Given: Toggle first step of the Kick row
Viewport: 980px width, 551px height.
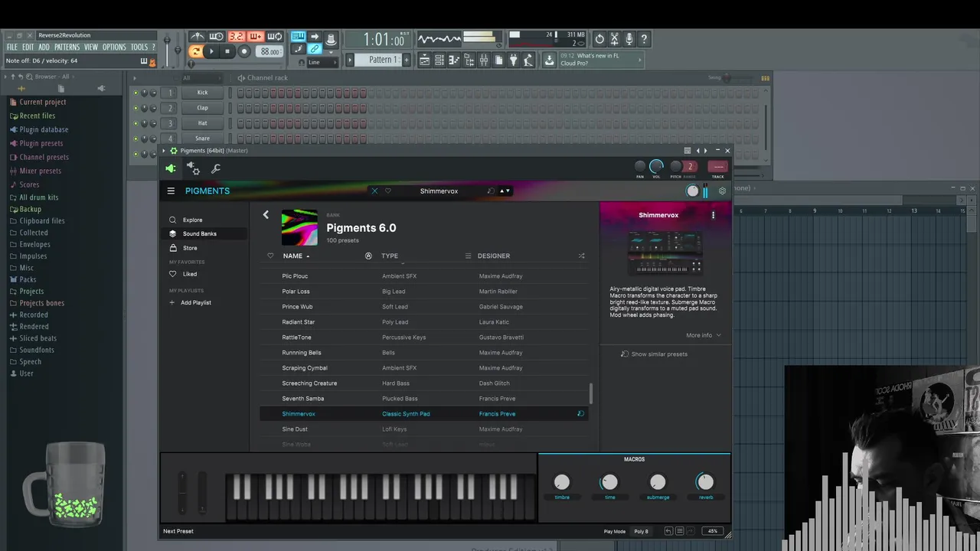Looking at the screenshot, I should point(240,93).
